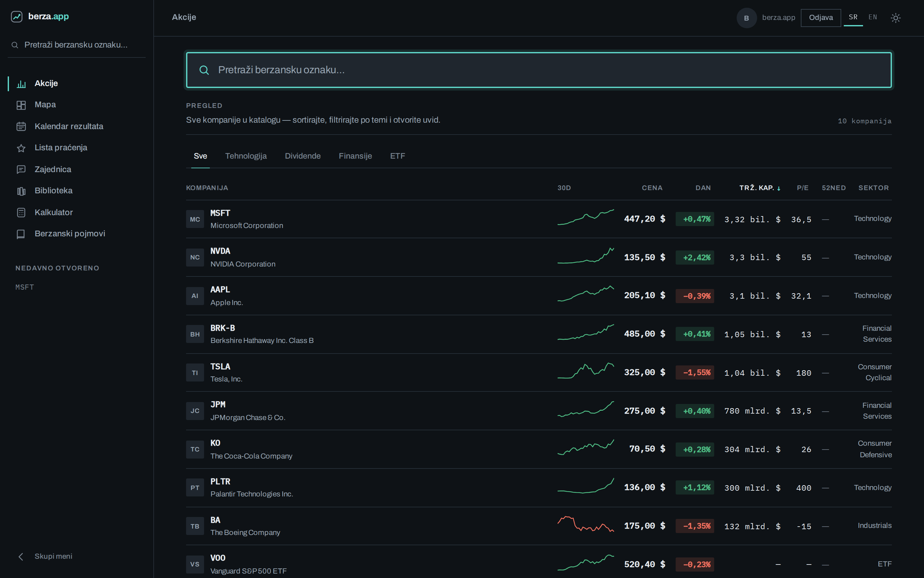Click The Coca-Cola Company name

pos(251,456)
